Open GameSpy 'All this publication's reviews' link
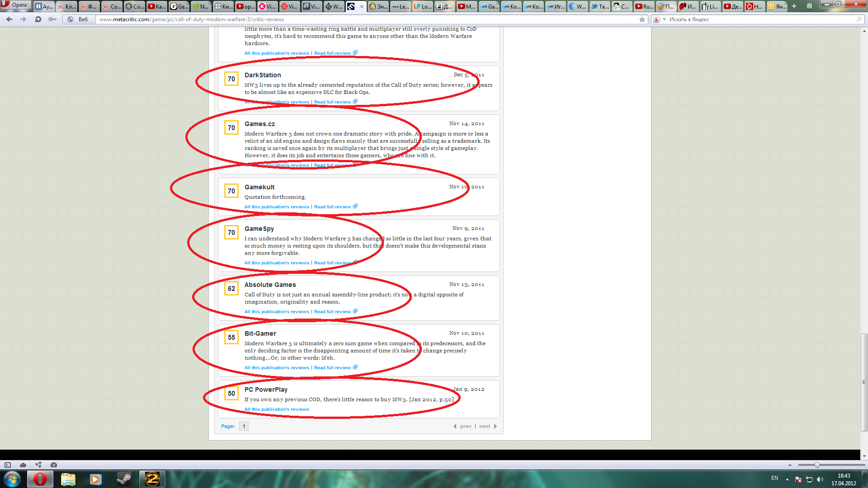The width and height of the screenshot is (868, 488). [277, 263]
